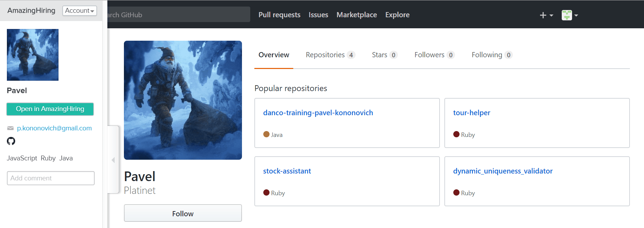The image size is (644, 228).
Task: Open the dynamic_uniqueness_validator repository
Action: point(503,171)
